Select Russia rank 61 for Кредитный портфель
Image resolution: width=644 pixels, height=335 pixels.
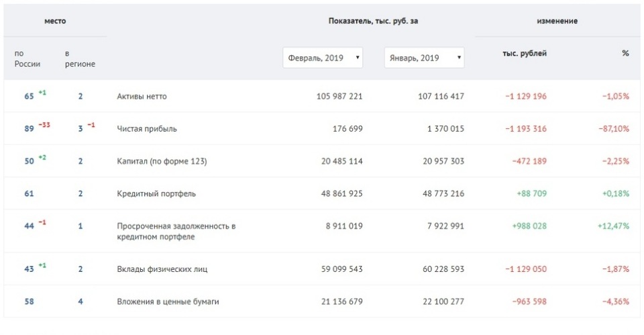click(x=29, y=194)
